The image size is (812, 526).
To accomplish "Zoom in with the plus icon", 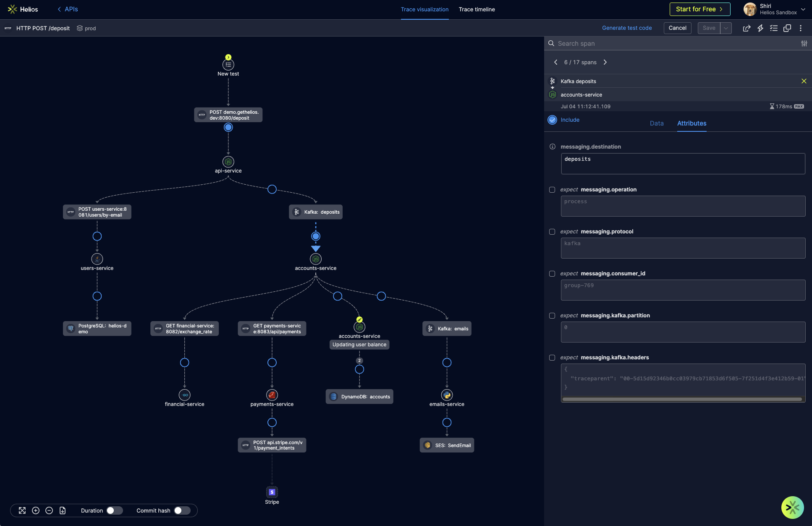I will tap(36, 510).
